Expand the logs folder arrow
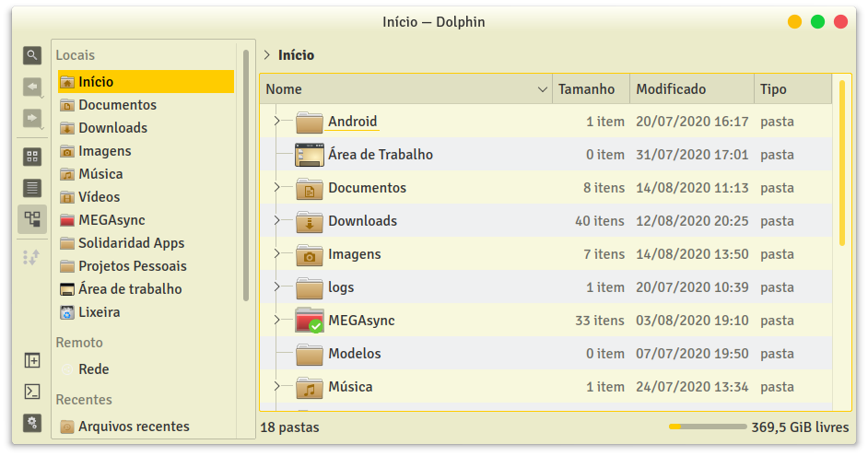The height and width of the screenshot is (456, 868). coord(276,286)
